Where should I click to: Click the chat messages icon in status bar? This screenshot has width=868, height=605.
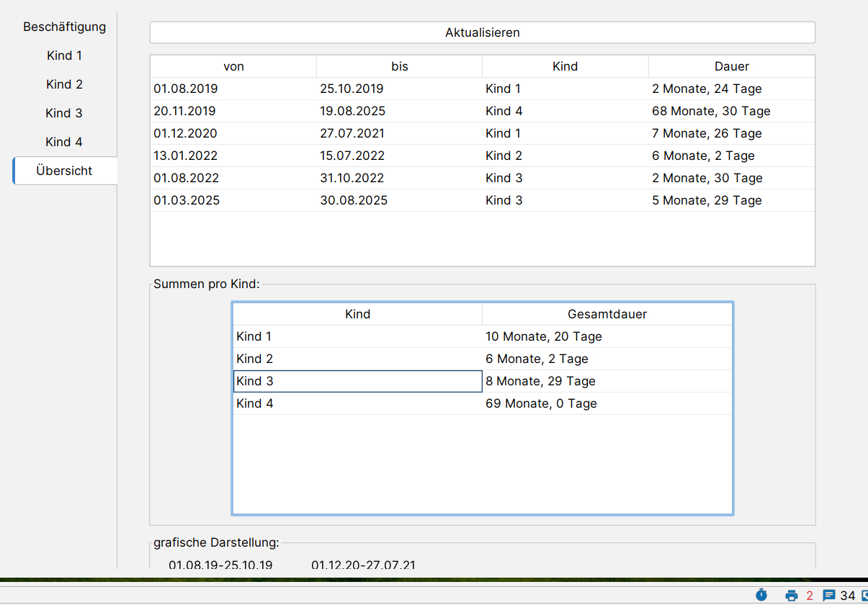tap(829, 595)
